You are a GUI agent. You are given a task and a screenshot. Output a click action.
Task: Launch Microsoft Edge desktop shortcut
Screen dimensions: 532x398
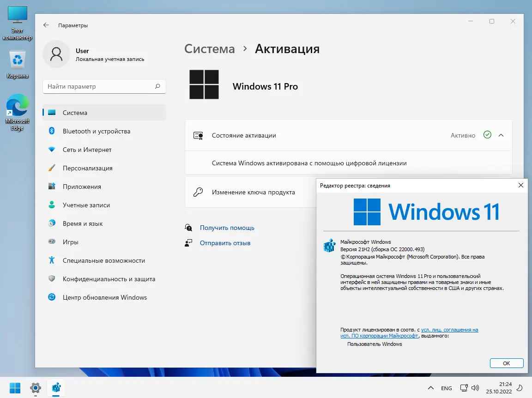coord(17,112)
